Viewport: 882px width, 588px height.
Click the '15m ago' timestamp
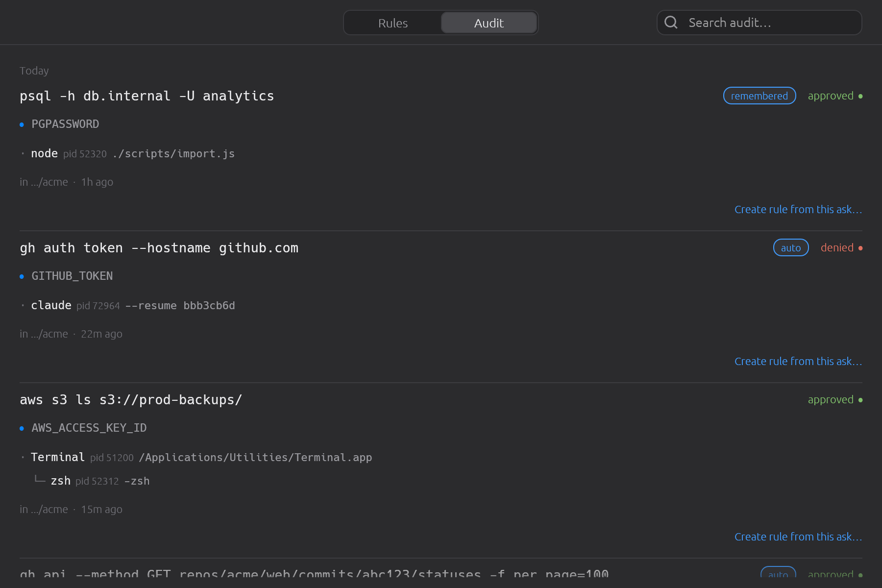(101, 510)
